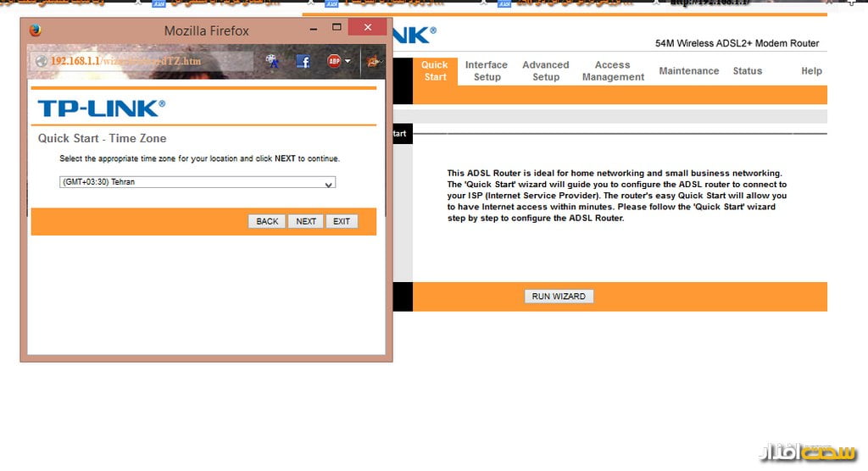The image size is (868, 471).
Task: Click the Adblock Plus (ABP) icon
Action: pyautogui.click(x=334, y=61)
